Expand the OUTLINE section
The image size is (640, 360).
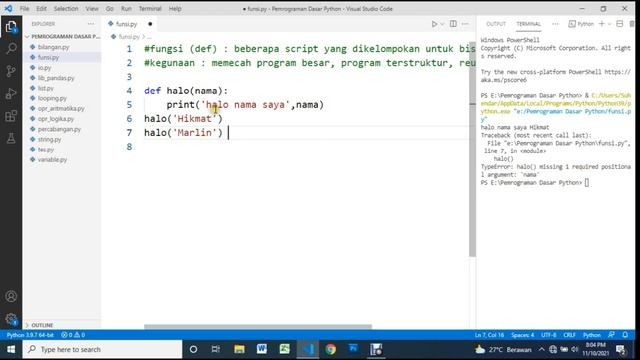pos(62,325)
